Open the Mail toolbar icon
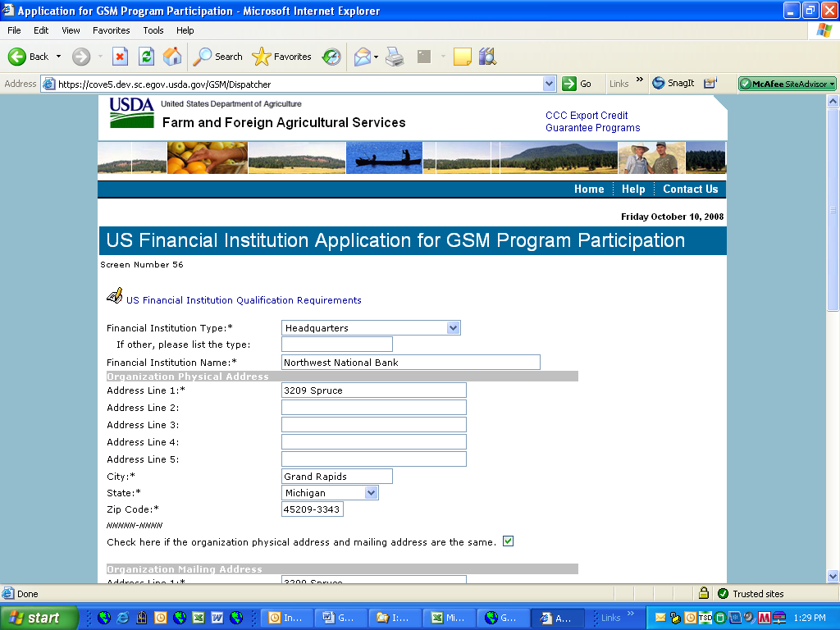Image resolution: width=840 pixels, height=630 pixels. (362, 57)
